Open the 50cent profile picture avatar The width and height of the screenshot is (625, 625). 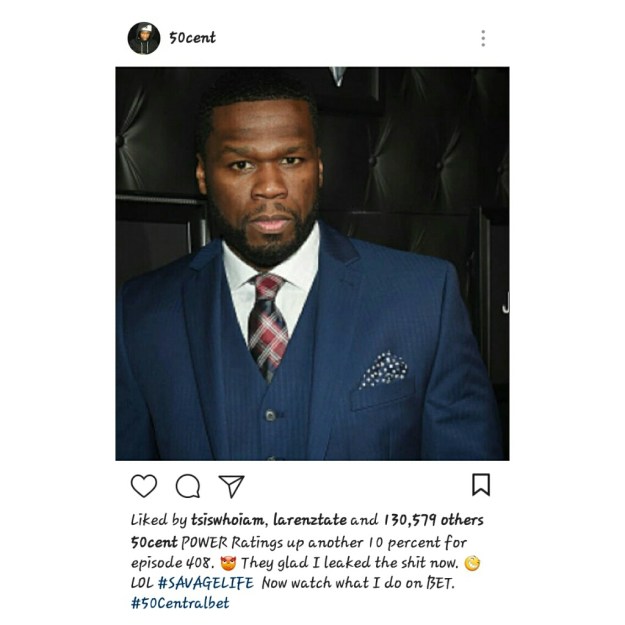click(144, 38)
